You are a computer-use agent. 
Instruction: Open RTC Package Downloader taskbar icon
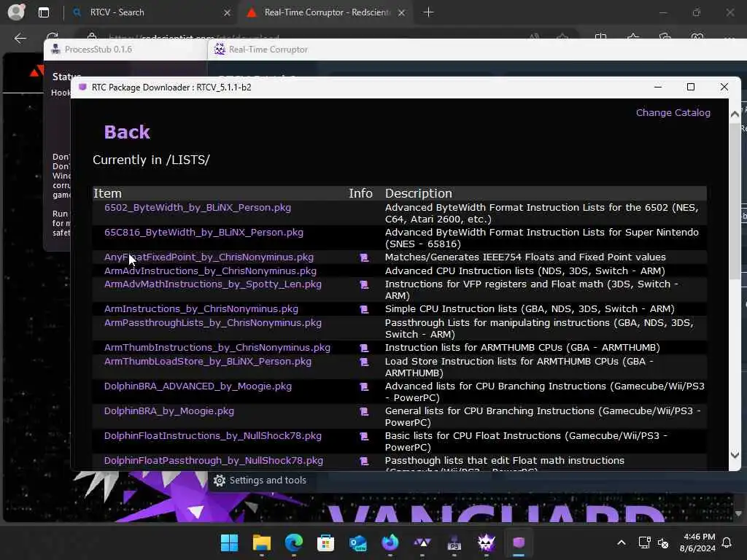pyautogui.click(x=519, y=542)
